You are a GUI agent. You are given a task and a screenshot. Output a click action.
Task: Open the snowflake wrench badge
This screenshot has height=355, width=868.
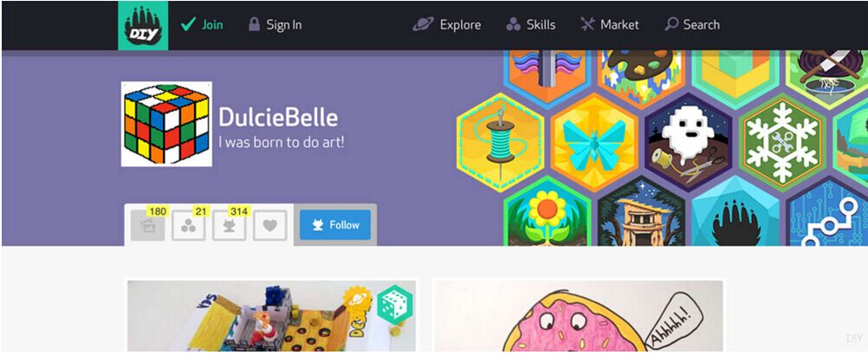point(781,143)
